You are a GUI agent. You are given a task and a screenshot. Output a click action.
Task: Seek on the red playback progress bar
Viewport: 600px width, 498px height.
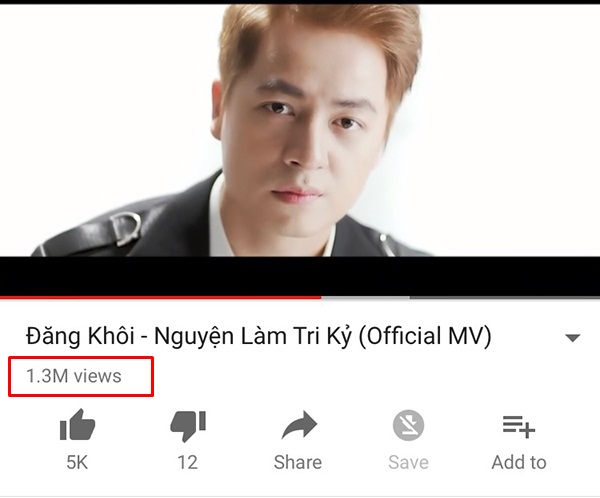[x=160, y=297]
